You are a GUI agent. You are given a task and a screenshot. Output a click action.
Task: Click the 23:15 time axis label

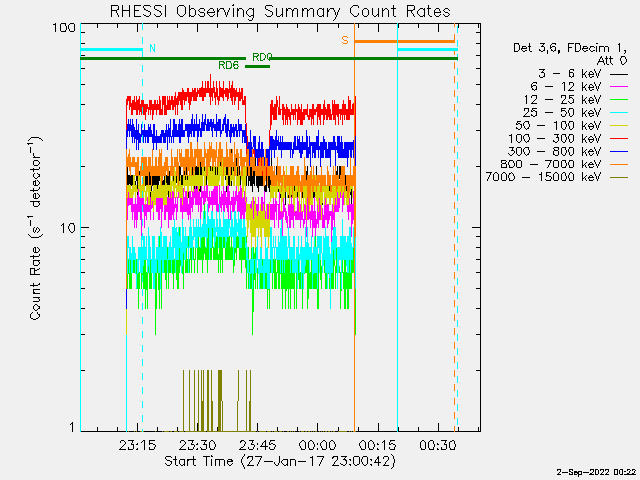click(137, 445)
